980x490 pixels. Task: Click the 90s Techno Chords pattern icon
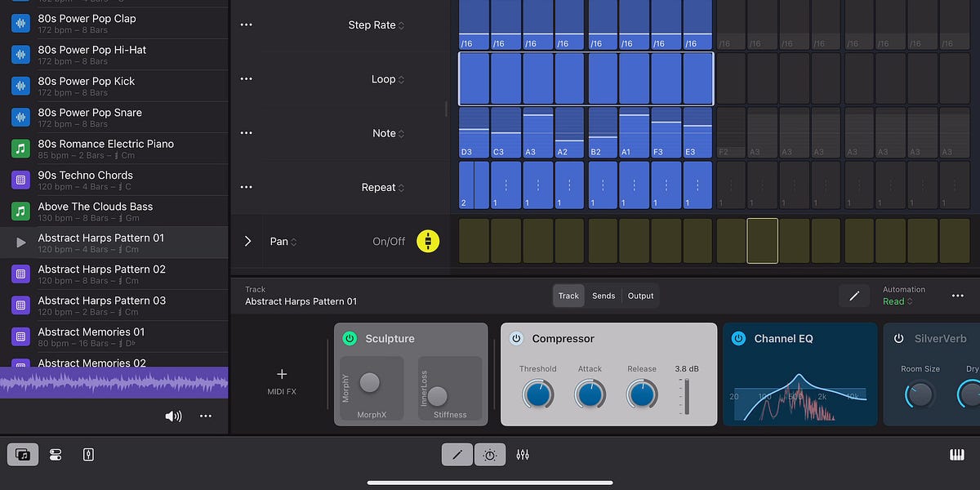click(x=20, y=180)
